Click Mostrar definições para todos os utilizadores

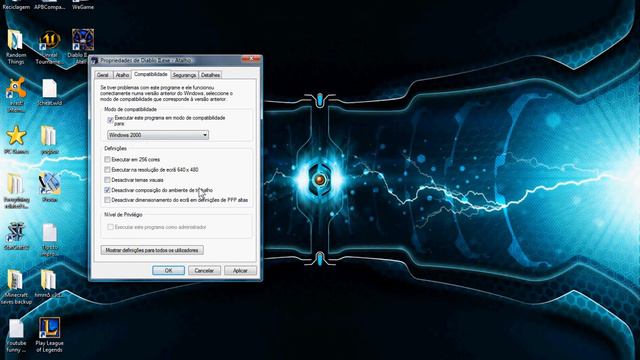tap(152, 250)
